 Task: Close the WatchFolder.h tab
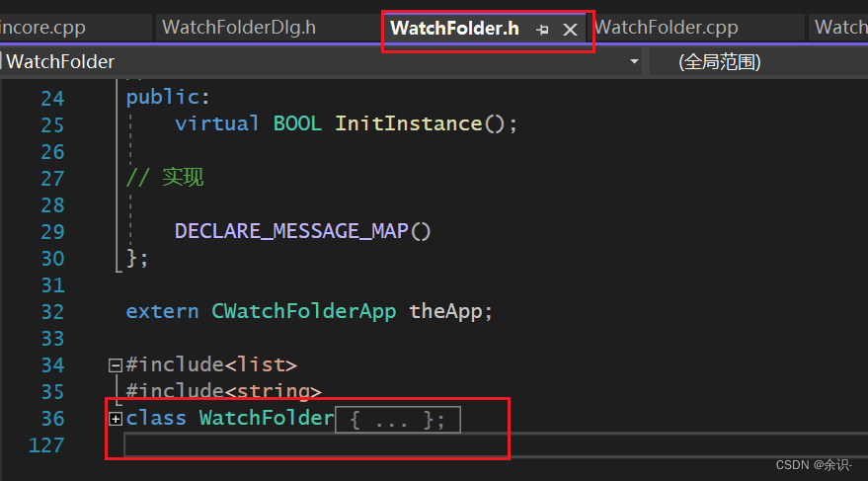pos(570,30)
